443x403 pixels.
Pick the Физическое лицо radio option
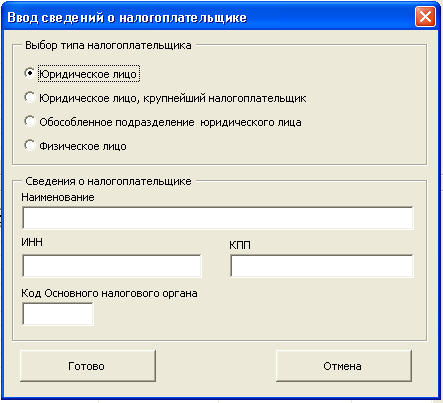[30, 145]
